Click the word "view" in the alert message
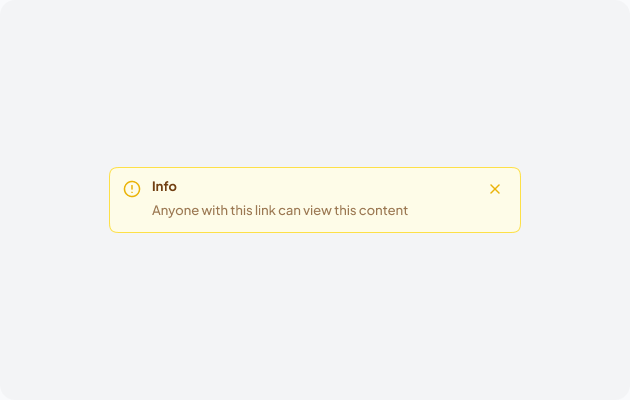The image size is (630, 400). pos(321,211)
